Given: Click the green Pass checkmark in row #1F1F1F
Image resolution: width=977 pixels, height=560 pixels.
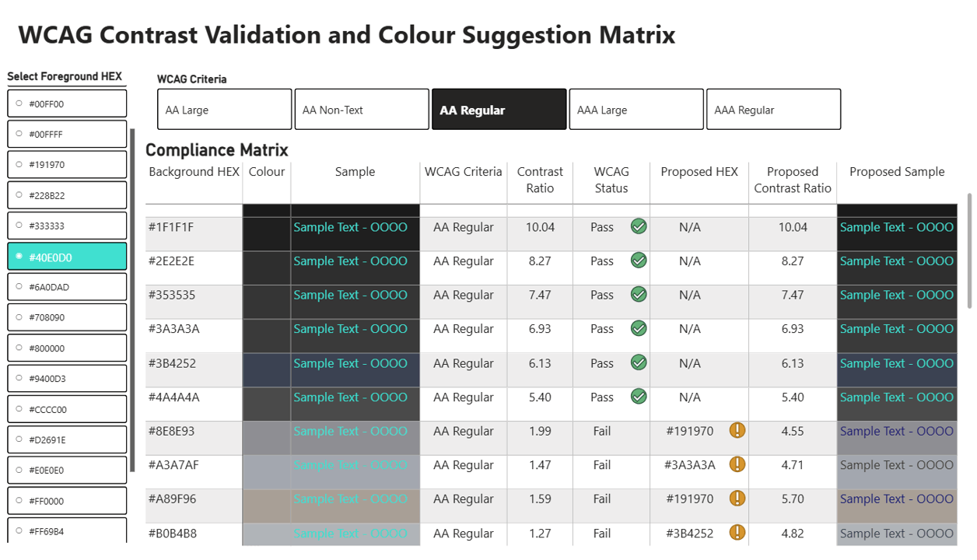Looking at the screenshot, I should tap(639, 226).
